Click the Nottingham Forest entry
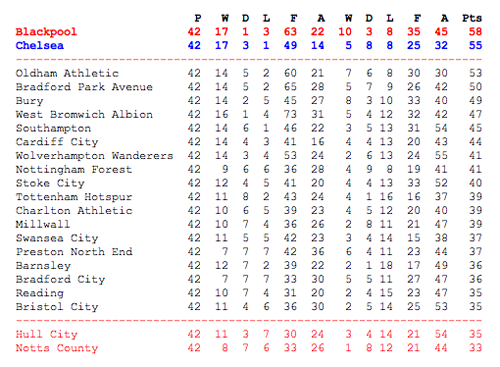500x367 pixels. coord(74,169)
